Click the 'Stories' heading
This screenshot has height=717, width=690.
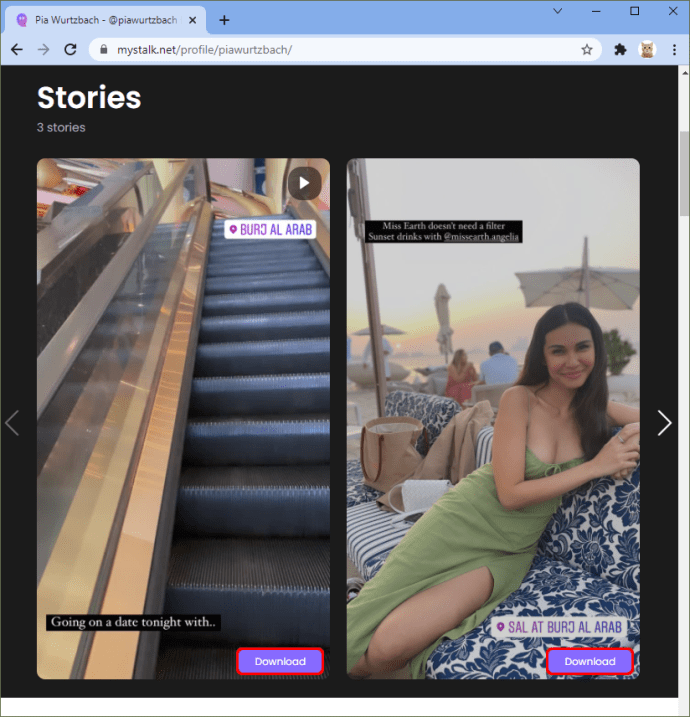click(x=89, y=97)
